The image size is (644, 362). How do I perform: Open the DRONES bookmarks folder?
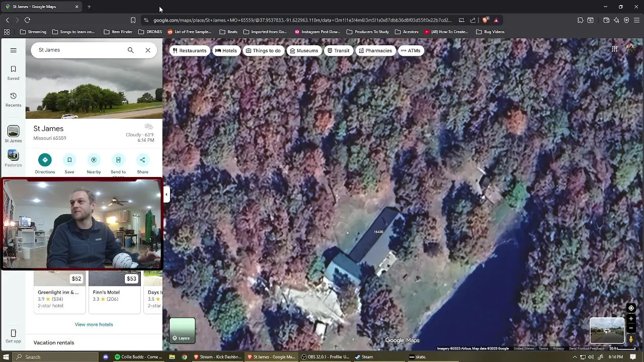(x=150, y=32)
